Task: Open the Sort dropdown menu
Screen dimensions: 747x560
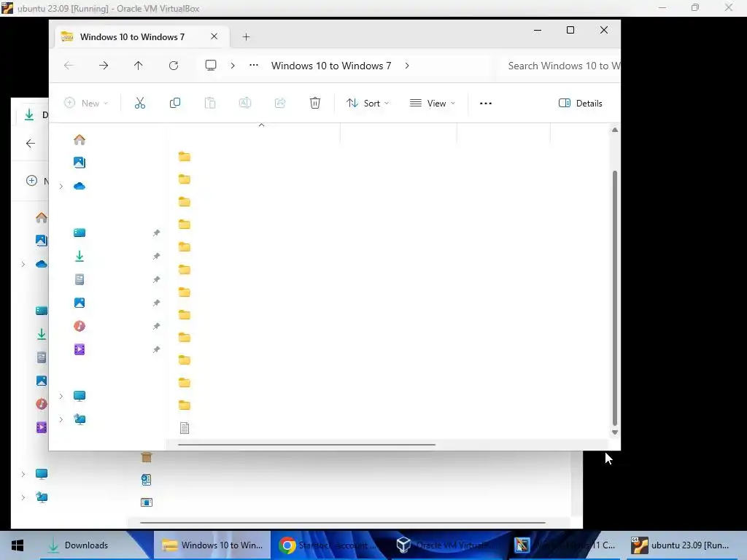Action: point(368,103)
